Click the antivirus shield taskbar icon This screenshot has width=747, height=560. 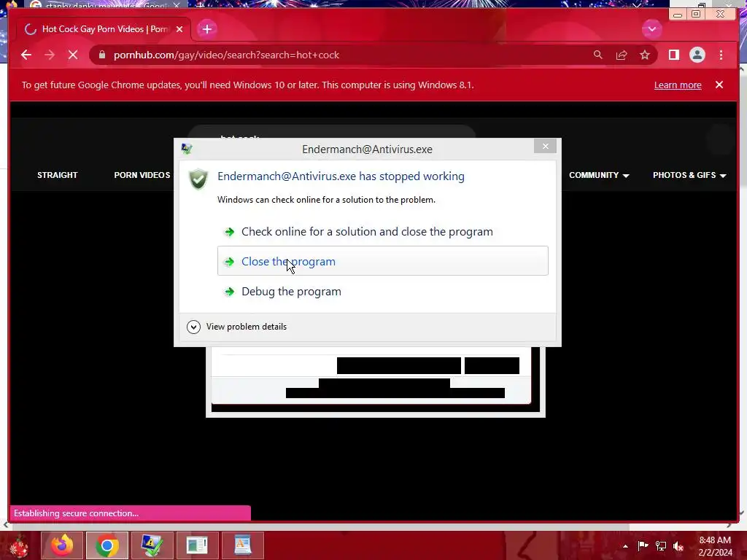[x=152, y=545]
